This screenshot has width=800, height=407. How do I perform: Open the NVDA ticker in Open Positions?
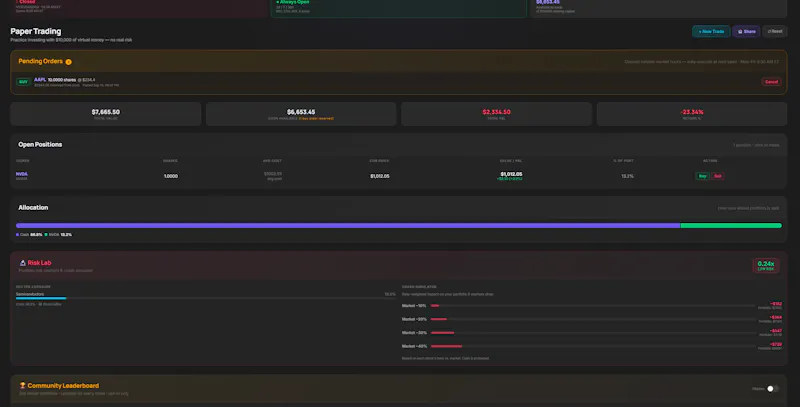(21, 174)
